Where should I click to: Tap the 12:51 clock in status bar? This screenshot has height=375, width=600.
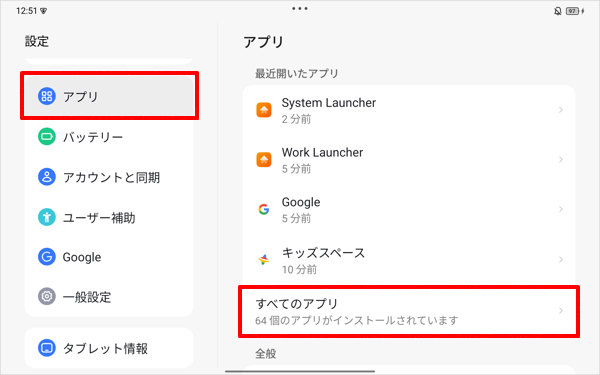[x=26, y=11]
